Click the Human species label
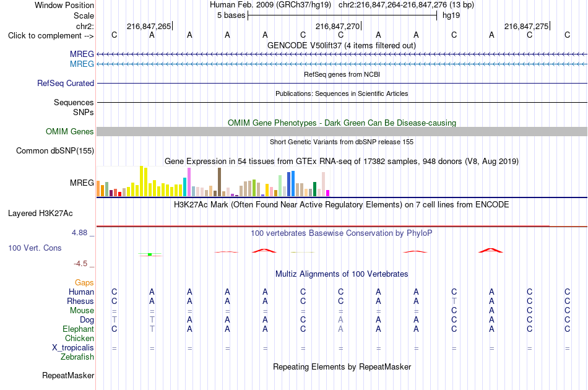Image resolution: width=588 pixels, height=390 pixels. pos(81,292)
